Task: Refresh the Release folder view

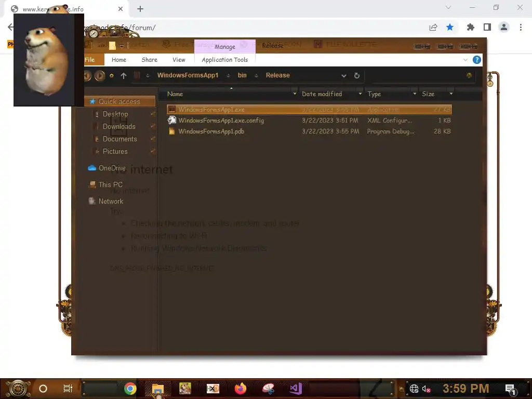Action: (356, 76)
